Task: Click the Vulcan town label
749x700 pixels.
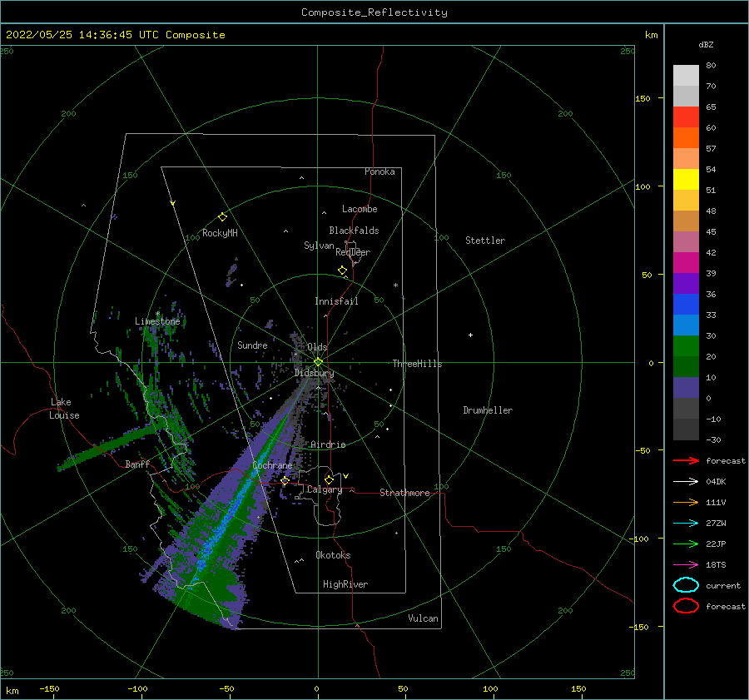Action: tap(423, 618)
